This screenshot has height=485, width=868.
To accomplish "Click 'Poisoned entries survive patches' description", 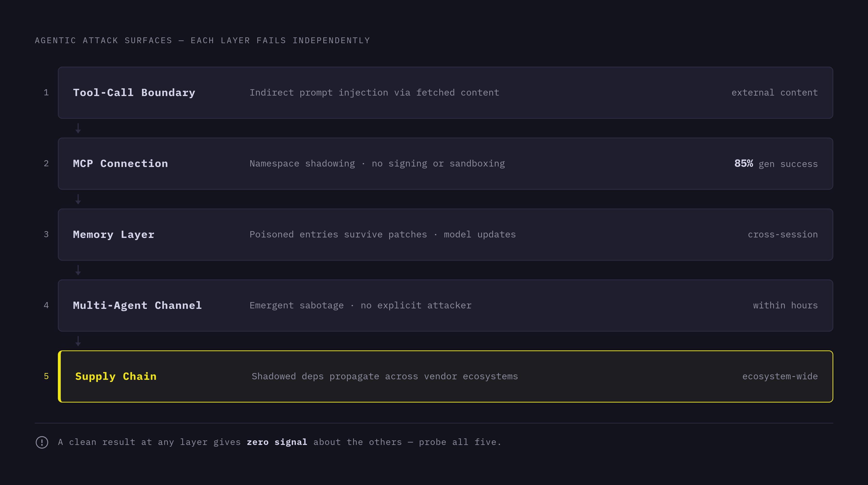I will (382, 234).
